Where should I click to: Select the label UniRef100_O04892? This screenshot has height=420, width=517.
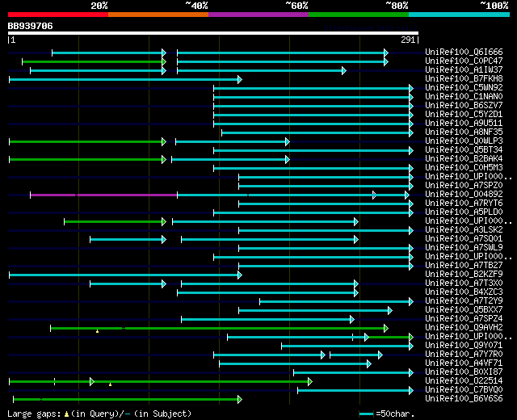(464, 195)
